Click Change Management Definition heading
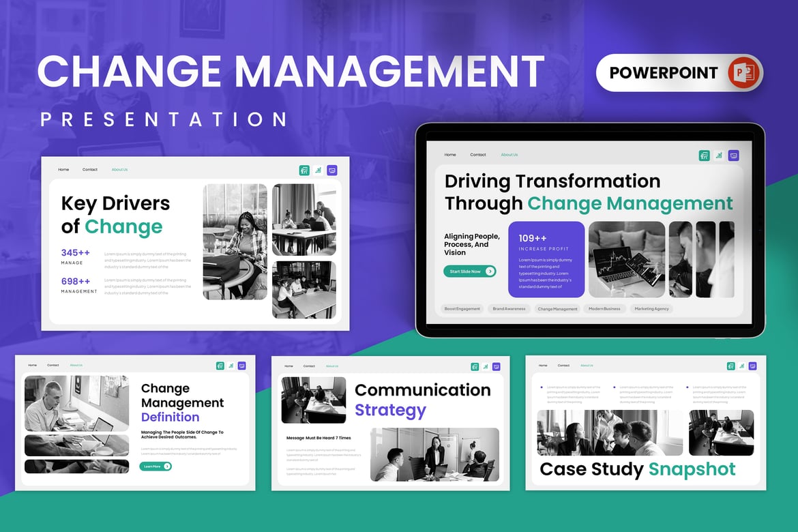 (182, 402)
